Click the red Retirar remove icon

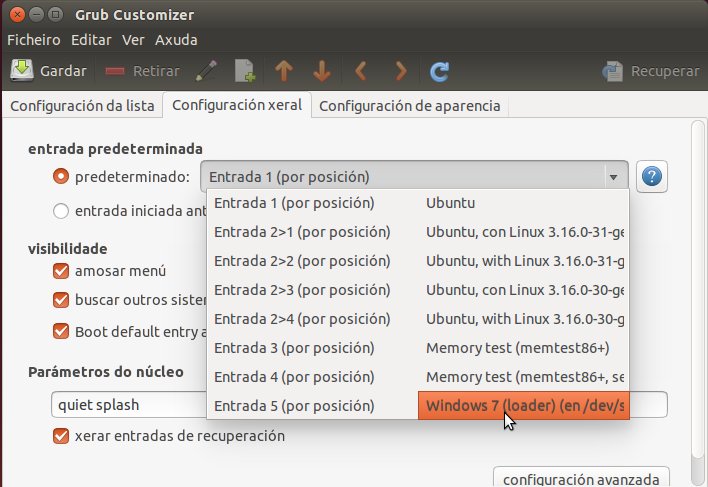click(x=115, y=71)
